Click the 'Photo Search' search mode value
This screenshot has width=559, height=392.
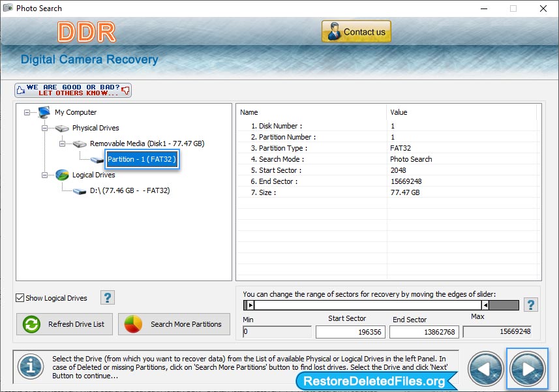tap(411, 159)
